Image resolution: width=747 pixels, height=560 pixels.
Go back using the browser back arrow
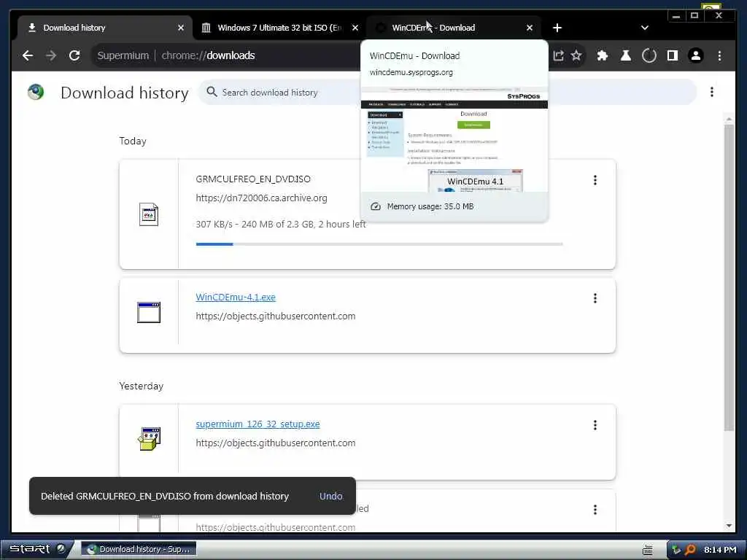(28, 55)
